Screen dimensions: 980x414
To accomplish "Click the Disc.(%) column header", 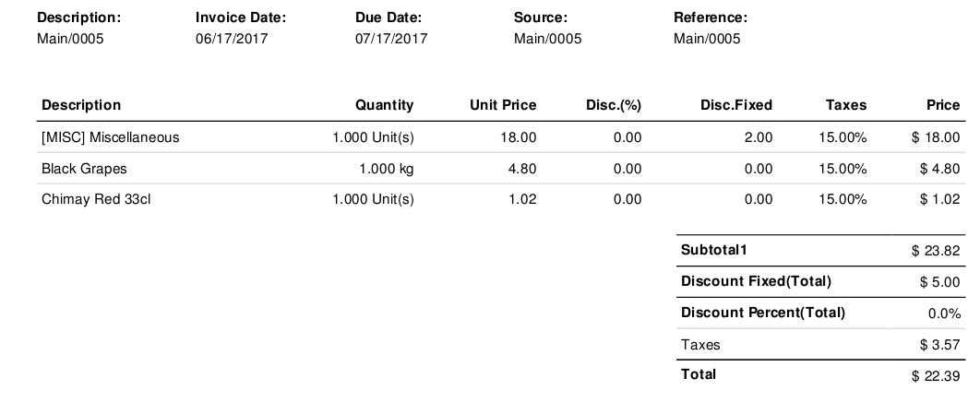I will pyautogui.click(x=614, y=105).
